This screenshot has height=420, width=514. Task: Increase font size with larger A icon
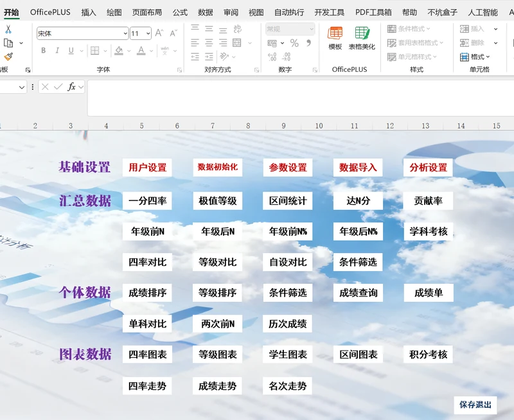[x=159, y=33]
